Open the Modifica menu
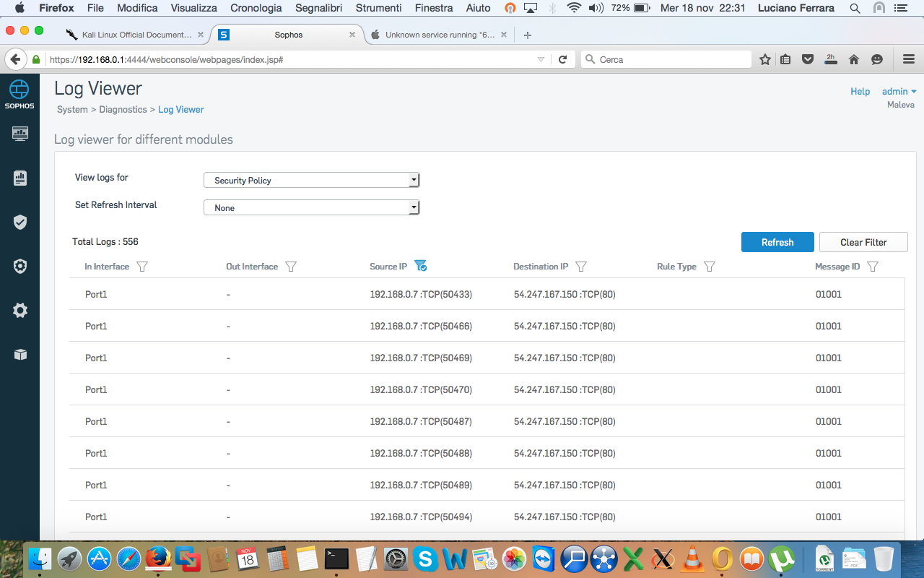This screenshot has width=924, height=578. [x=137, y=8]
